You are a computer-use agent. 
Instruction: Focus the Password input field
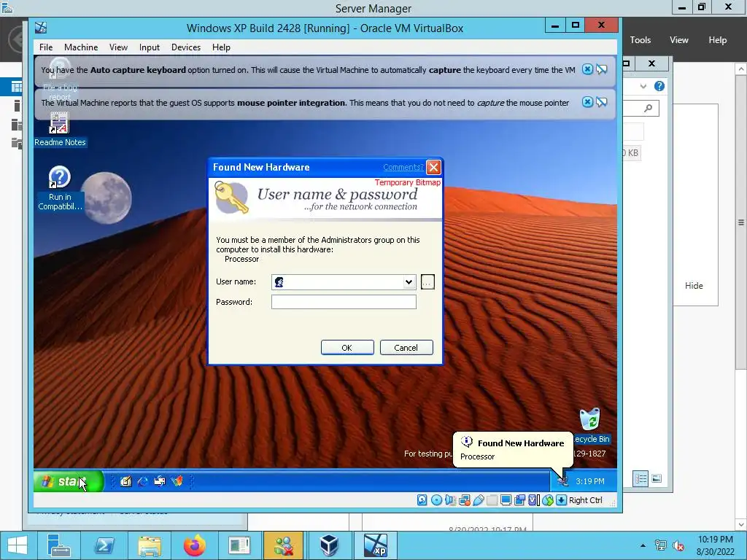tap(344, 302)
